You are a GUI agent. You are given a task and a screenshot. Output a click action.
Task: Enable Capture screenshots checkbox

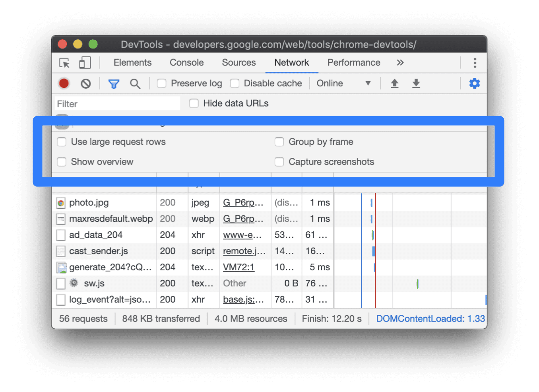click(279, 162)
